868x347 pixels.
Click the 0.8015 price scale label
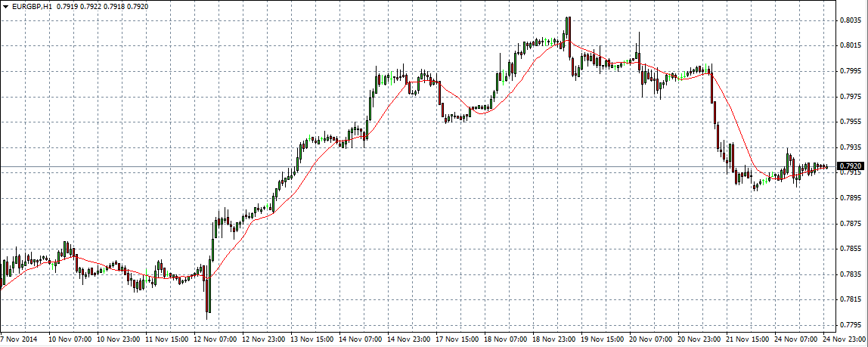click(x=851, y=45)
